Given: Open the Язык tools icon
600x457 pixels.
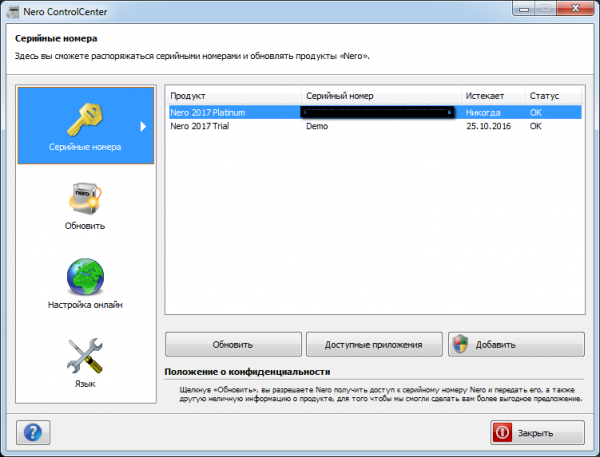Looking at the screenshot, I should pyautogui.click(x=85, y=356).
